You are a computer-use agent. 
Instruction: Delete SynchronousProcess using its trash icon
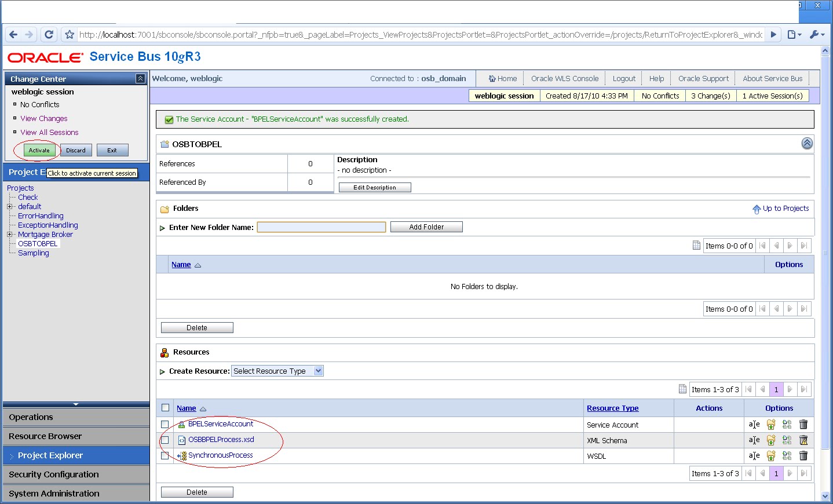click(x=803, y=456)
